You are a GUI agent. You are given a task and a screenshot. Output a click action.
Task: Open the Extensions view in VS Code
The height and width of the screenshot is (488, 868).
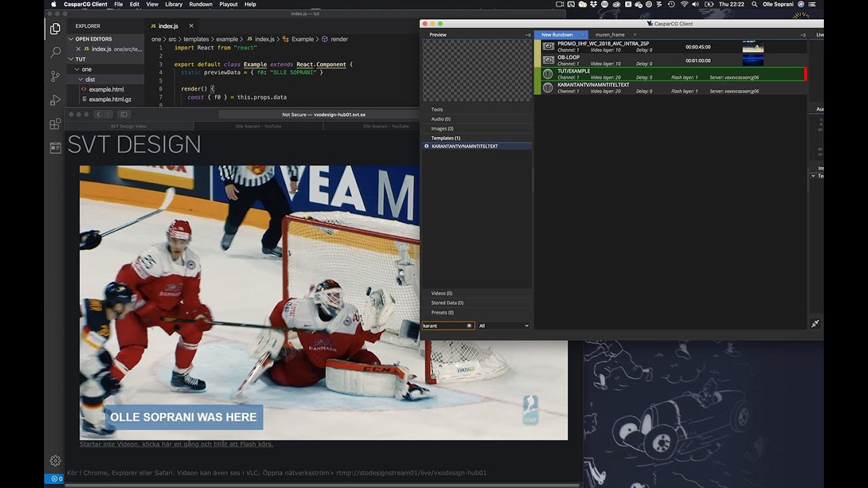[56, 124]
